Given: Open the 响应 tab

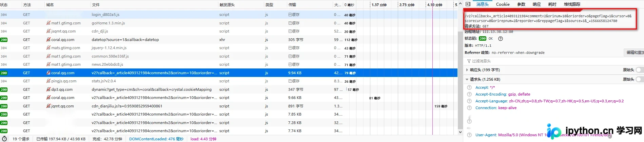Looking at the screenshot, I should click(536, 4).
